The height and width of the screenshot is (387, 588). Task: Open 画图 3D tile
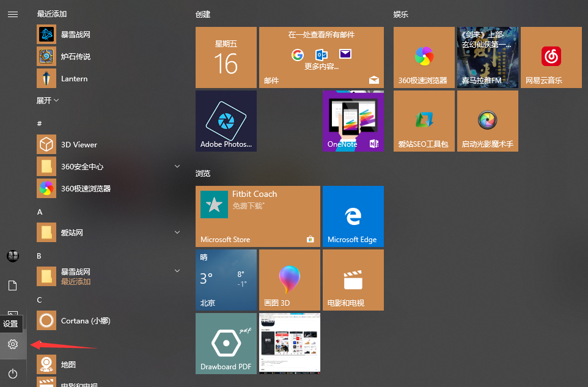[290, 280]
